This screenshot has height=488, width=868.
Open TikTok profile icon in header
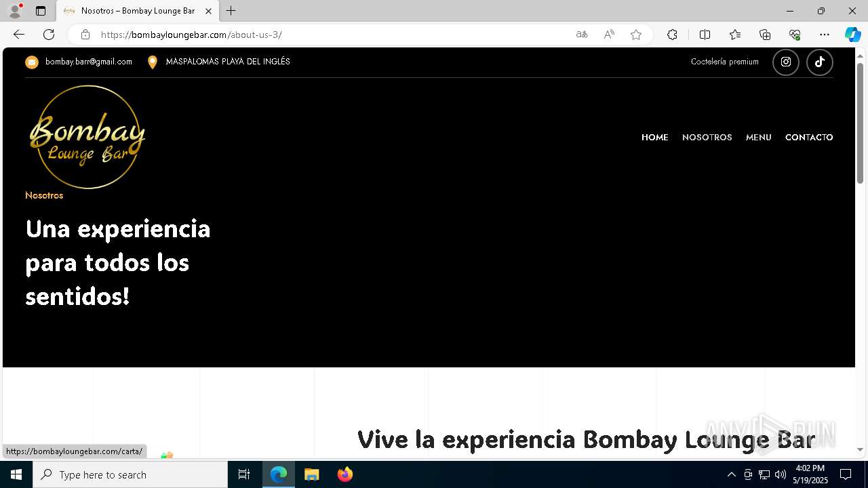[819, 62]
